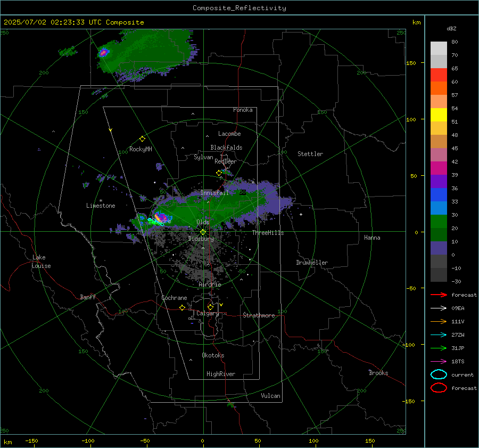Click the Hanna city label
Image resolution: width=479 pixels, height=448 pixels.
click(372, 238)
